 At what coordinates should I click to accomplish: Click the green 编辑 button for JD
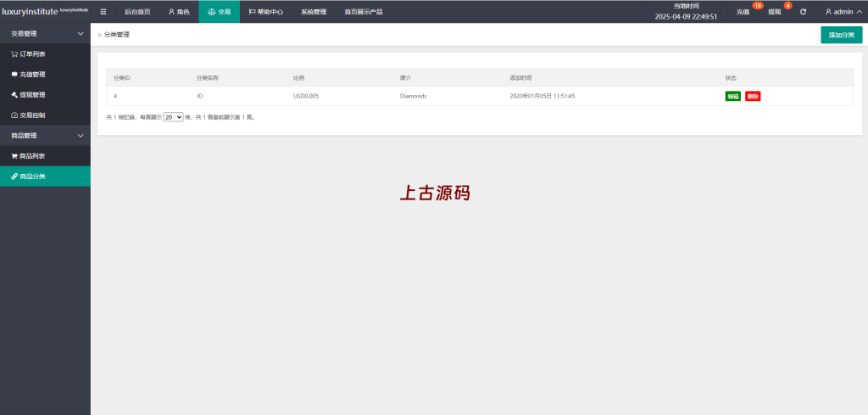[733, 97]
